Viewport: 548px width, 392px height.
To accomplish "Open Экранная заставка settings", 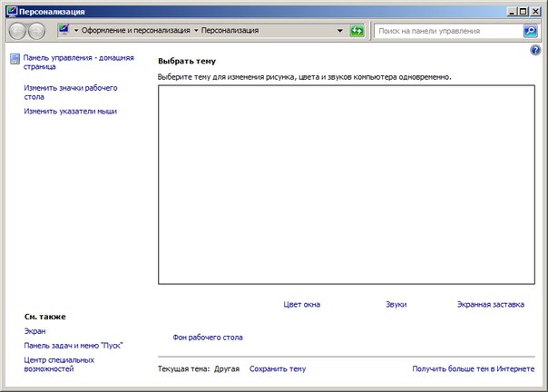I will pyautogui.click(x=490, y=305).
